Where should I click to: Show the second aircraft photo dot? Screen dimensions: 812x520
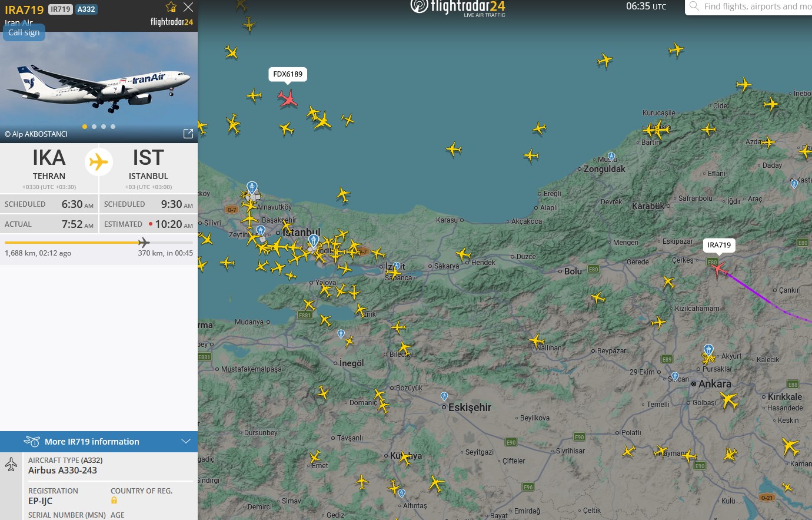coord(94,127)
